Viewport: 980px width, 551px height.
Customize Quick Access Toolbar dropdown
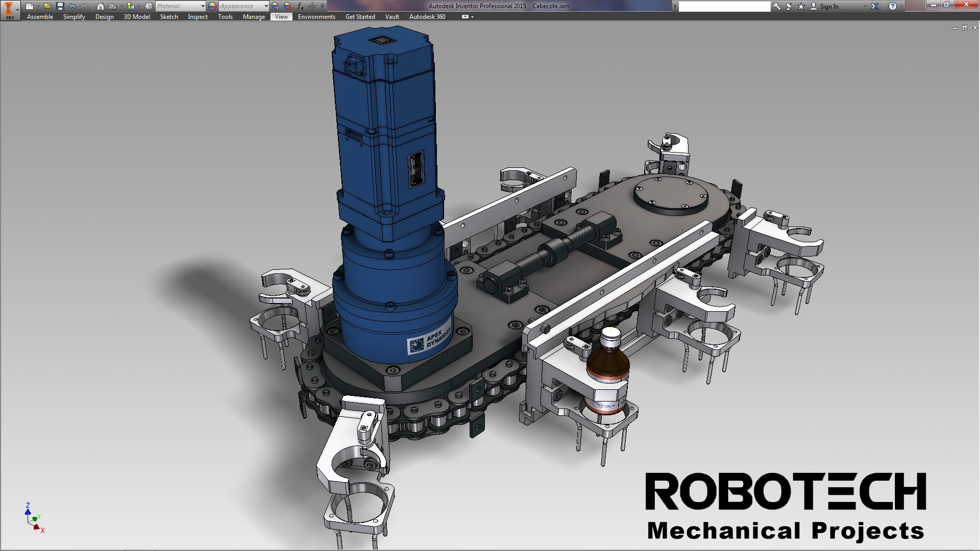tap(323, 6)
